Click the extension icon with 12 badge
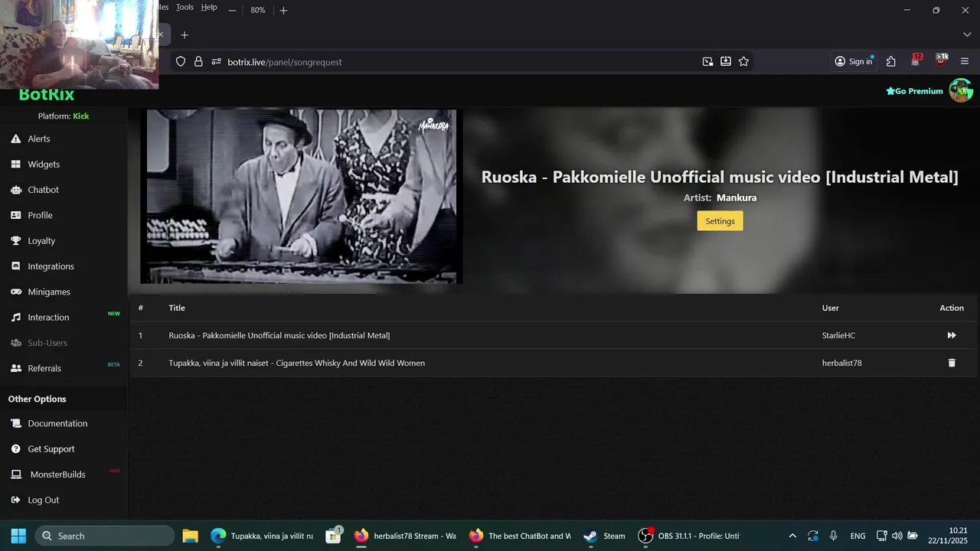 pyautogui.click(x=916, y=60)
